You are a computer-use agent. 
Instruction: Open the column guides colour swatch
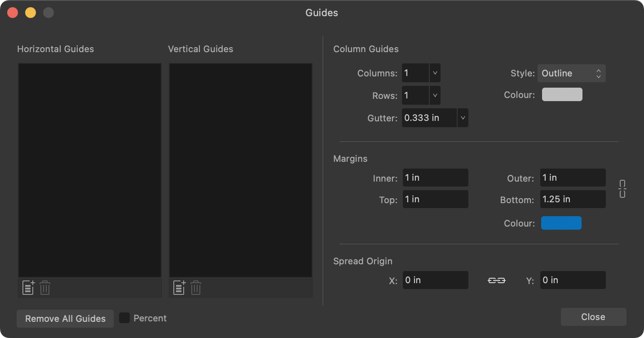click(x=562, y=94)
